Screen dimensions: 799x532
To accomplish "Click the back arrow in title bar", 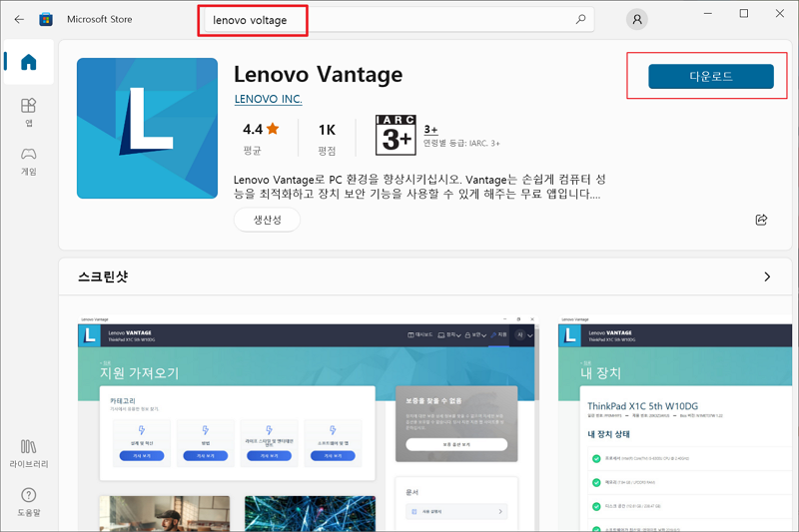I will 19,19.
